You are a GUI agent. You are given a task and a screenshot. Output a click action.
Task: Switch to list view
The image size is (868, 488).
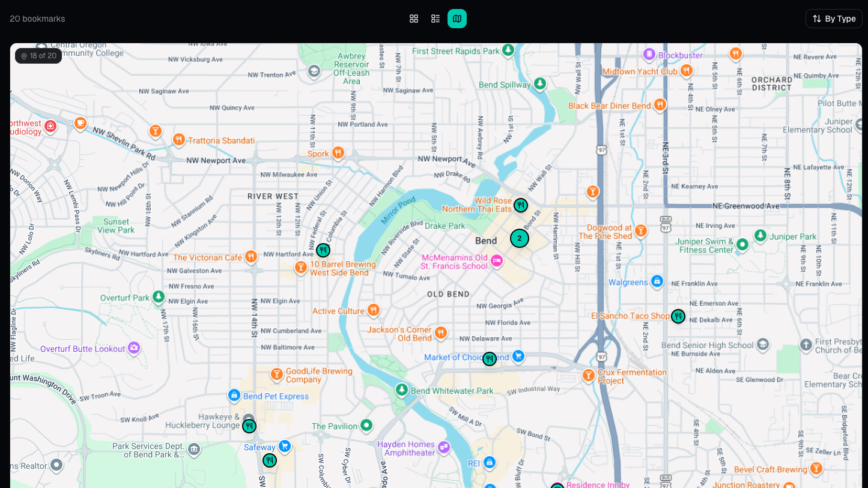436,19
